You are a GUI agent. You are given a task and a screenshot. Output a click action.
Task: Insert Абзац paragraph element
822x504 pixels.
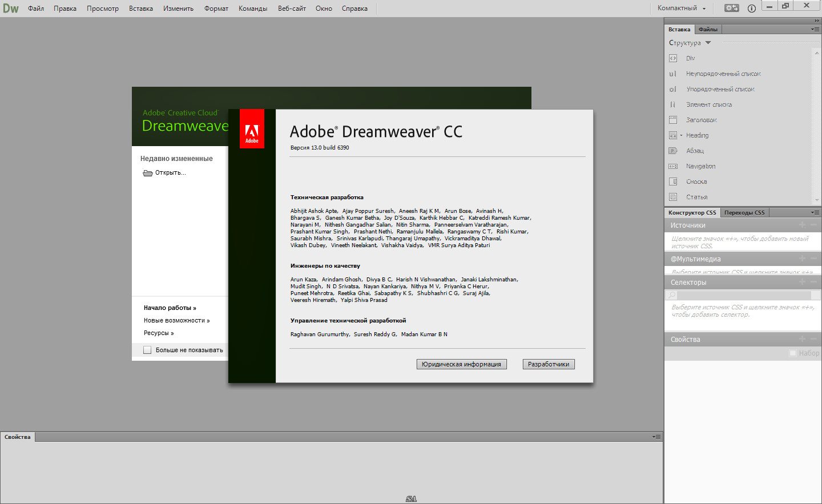pyautogui.click(x=686, y=151)
